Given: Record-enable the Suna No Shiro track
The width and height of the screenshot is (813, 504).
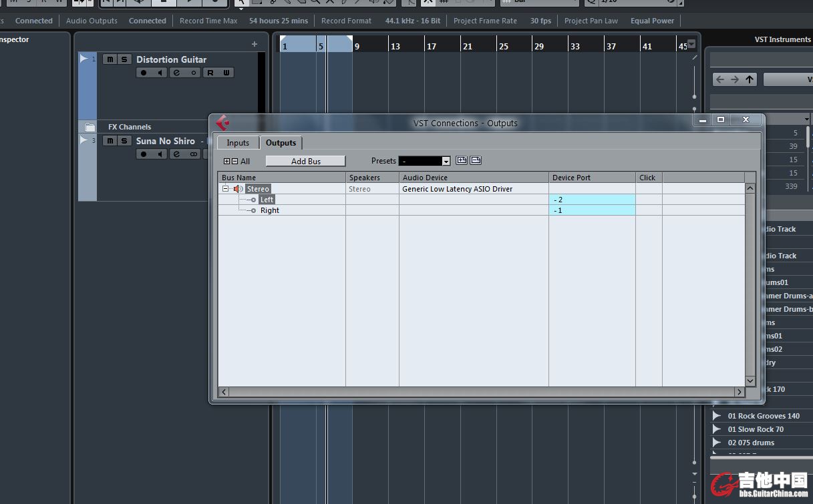Looking at the screenshot, I should (x=144, y=154).
